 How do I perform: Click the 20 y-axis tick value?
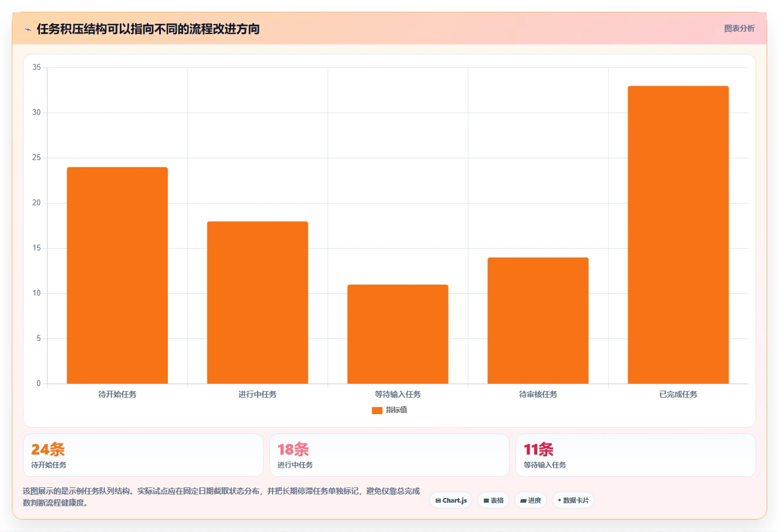(x=36, y=203)
